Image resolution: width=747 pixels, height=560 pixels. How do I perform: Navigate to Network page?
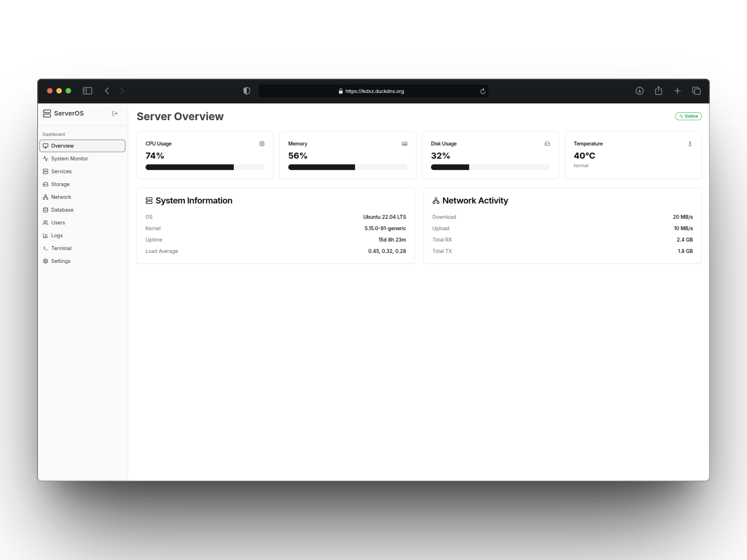[x=61, y=197]
